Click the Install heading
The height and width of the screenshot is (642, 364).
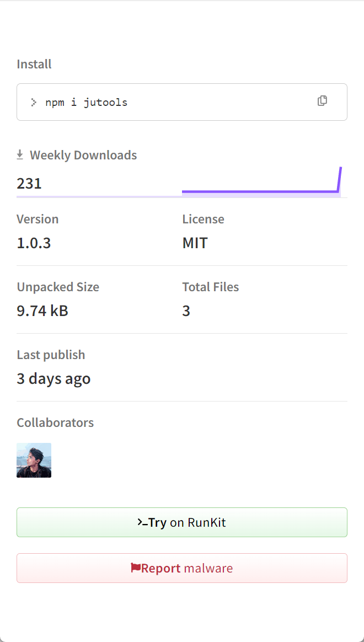pyautogui.click(x=34, y=64)
